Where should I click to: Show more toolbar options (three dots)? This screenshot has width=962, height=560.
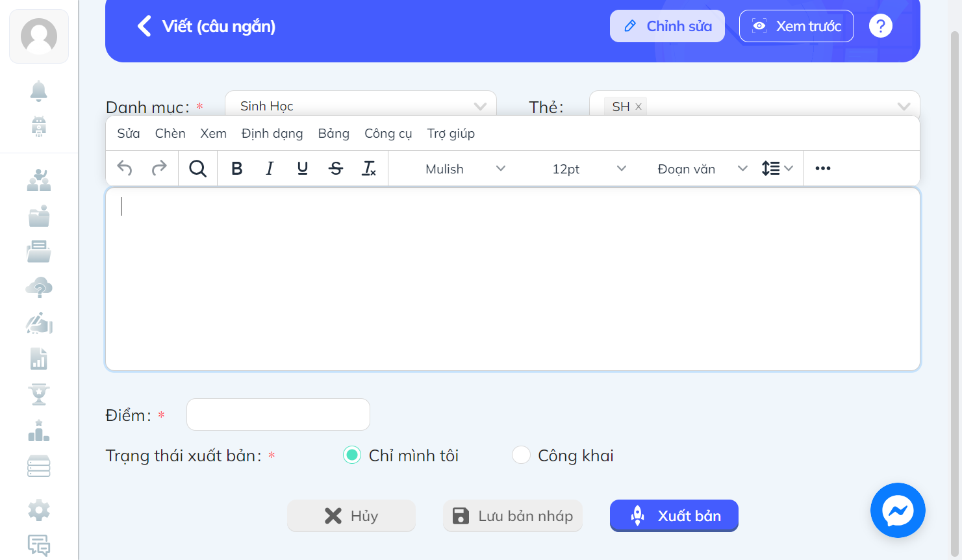point(823,169)
